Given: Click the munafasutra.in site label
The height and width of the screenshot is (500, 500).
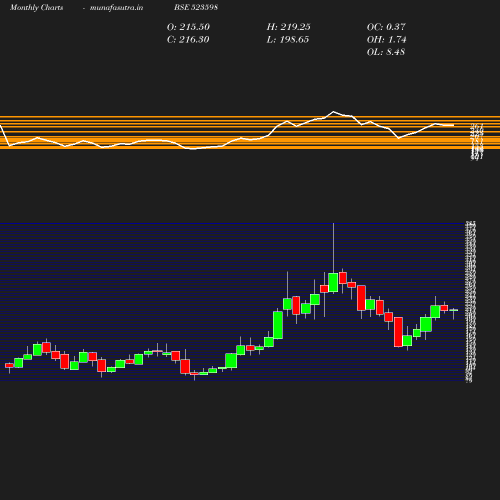Looking at the screenshot, I should (x=116, y=7).
